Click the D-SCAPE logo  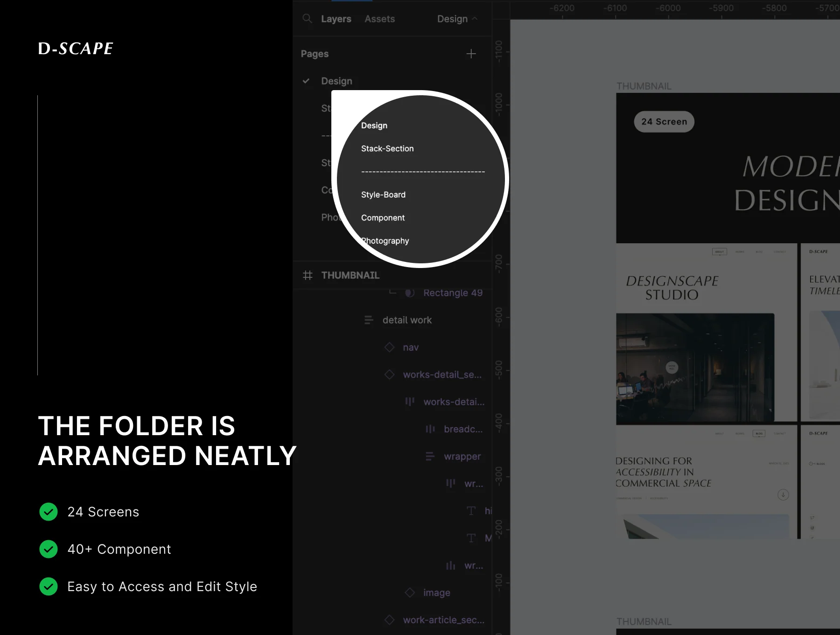point(76,48)
